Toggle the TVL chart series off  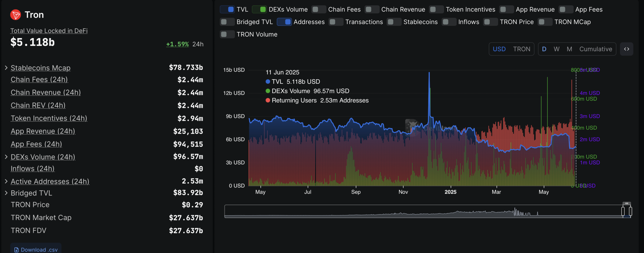[227, 9]
